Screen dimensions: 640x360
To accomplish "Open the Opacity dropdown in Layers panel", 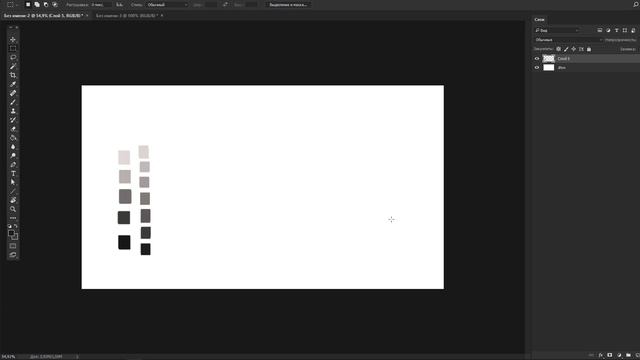I will 620,40.
